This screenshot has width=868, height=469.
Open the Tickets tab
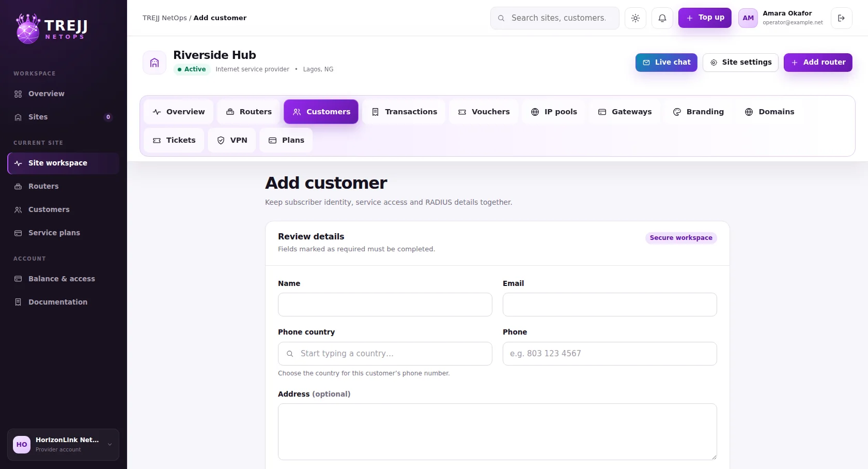click(x=174, y=140)
